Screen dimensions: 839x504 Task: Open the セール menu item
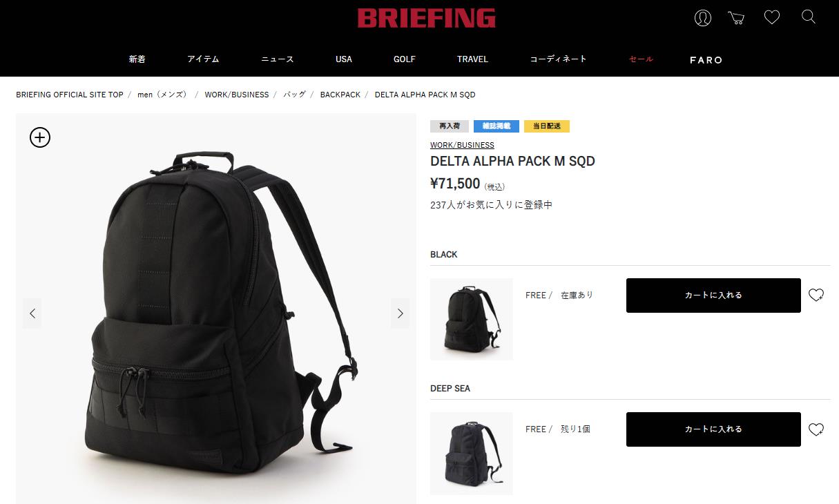coord(641,59)
